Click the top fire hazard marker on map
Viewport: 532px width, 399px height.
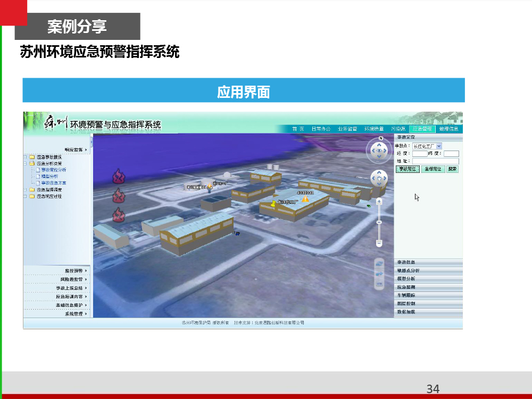click(118, 176)
